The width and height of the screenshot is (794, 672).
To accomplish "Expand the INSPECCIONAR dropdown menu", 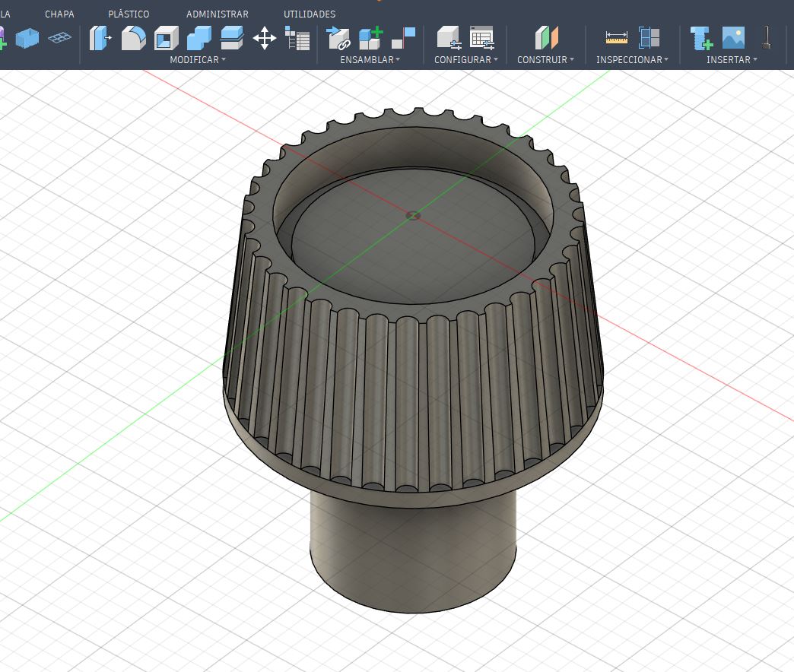I will click(x=633, y=60).
